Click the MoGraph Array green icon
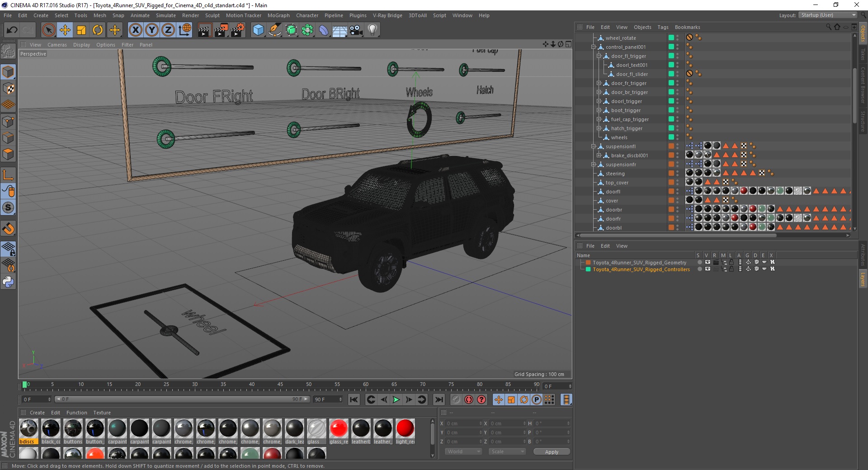Image resolution: width=868 pixels, height=470 pixels. click(307, 30)
